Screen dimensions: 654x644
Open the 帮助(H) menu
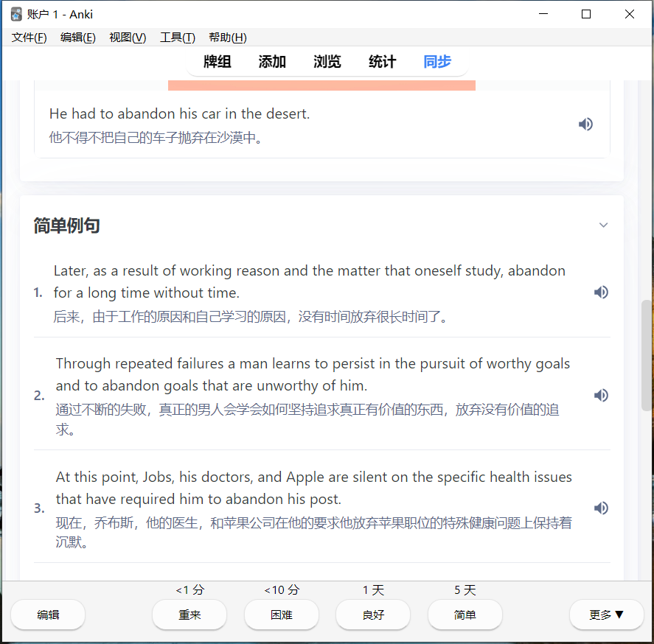click(x=228, y=38)
